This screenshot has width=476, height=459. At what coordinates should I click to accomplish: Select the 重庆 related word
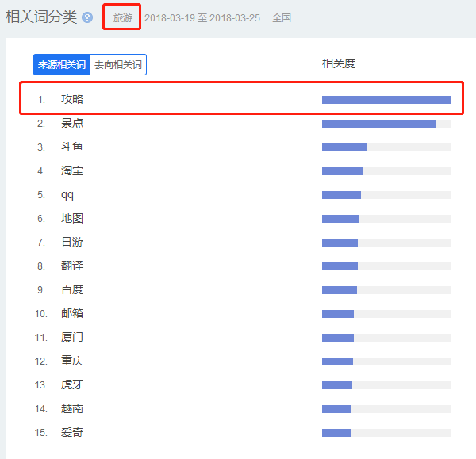(72, 361)
